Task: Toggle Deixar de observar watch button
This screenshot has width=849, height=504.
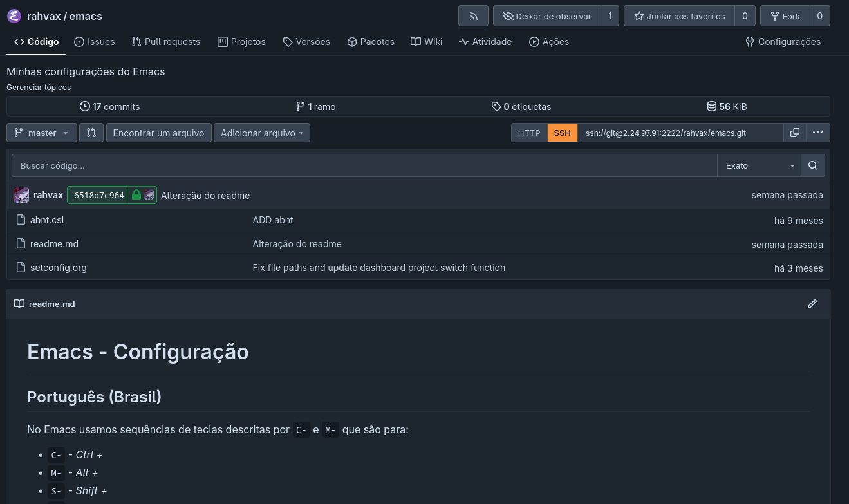Action: click(547, 16)
